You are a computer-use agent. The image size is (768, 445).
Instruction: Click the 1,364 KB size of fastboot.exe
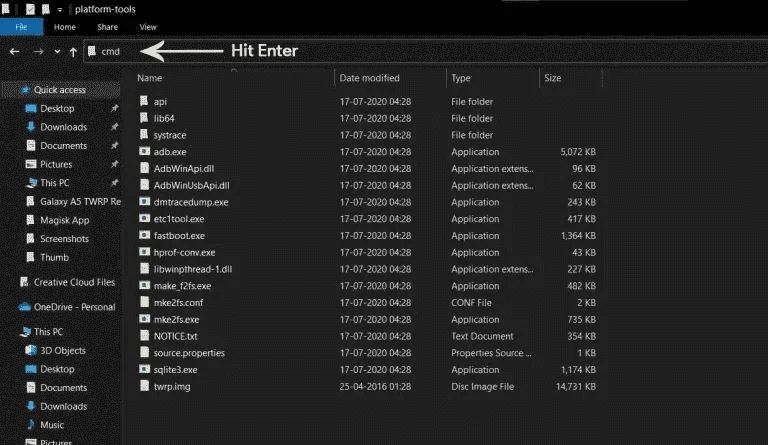tap(578, 235)
